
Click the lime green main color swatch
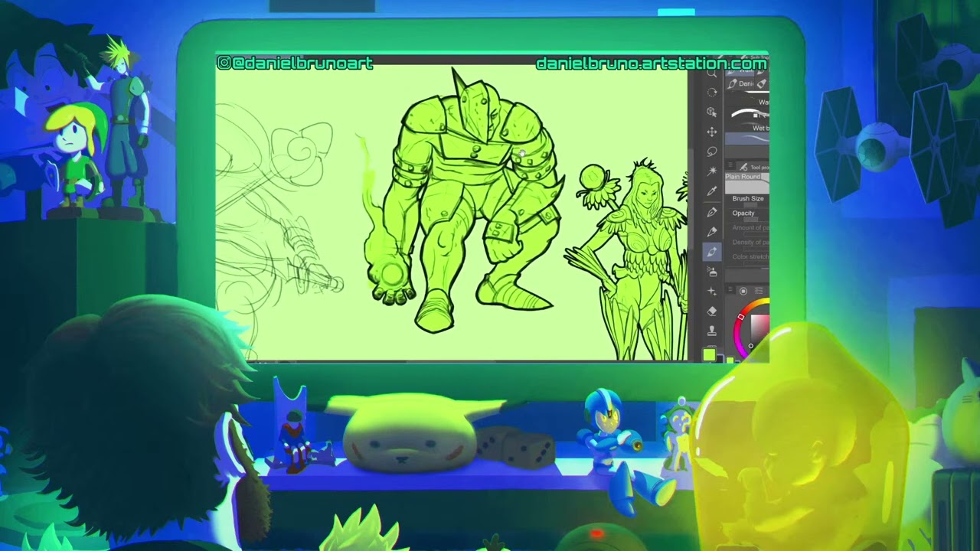click(709, 355)
